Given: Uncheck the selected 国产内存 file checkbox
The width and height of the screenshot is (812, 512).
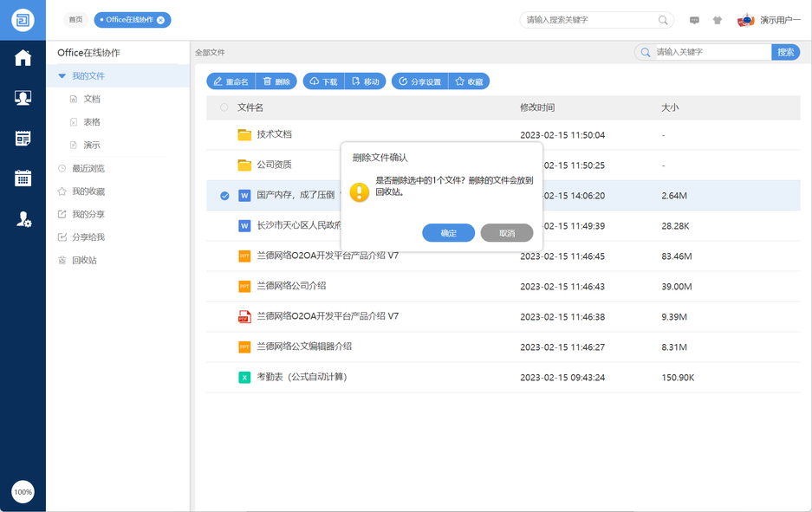Looking at the screenshot, I should (224, 196).
